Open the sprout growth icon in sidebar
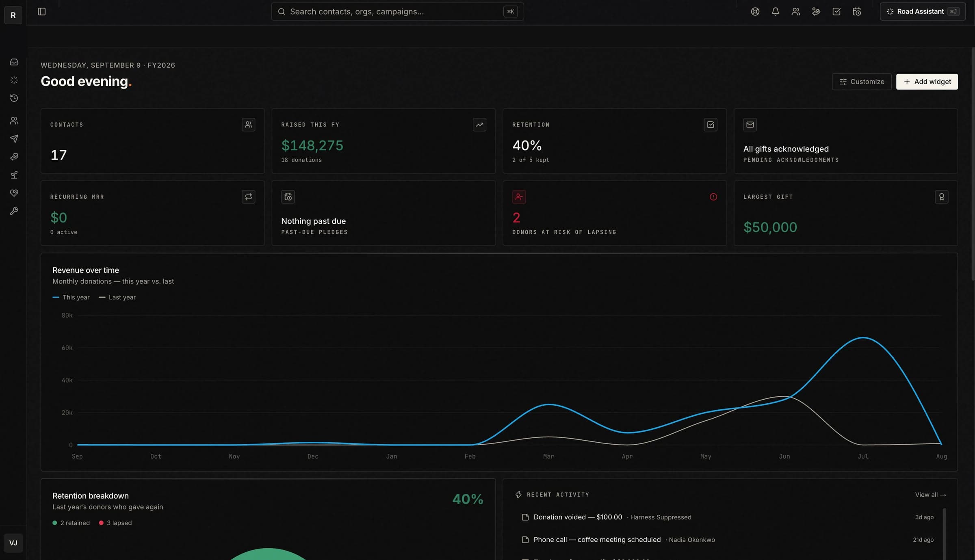 coord(14,175)
